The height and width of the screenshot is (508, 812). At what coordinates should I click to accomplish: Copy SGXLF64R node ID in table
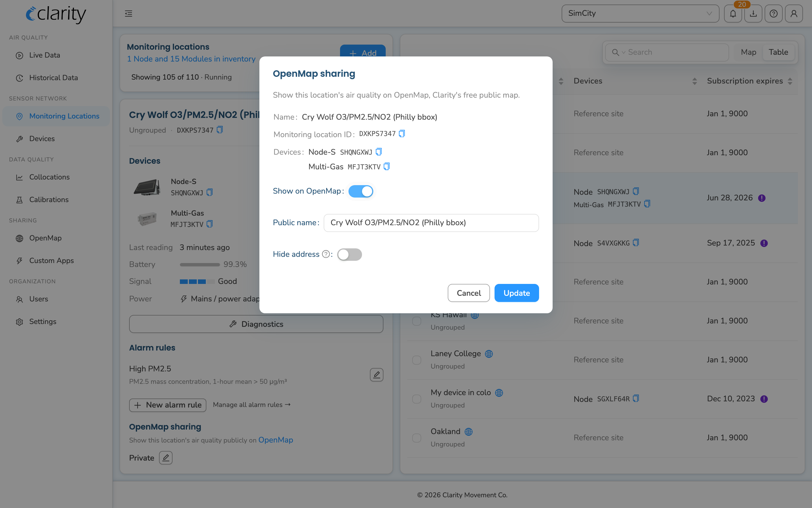click(x=636, y=399)
